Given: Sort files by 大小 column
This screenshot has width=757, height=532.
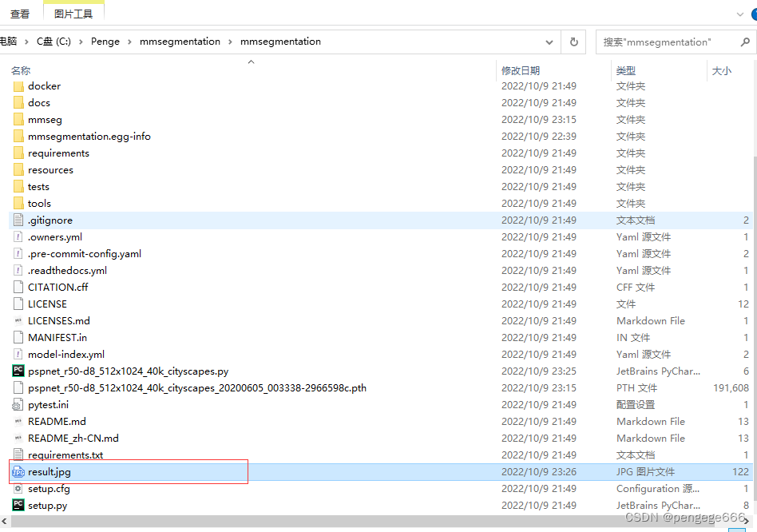Looking at the screenshot, I should [721, 70].
